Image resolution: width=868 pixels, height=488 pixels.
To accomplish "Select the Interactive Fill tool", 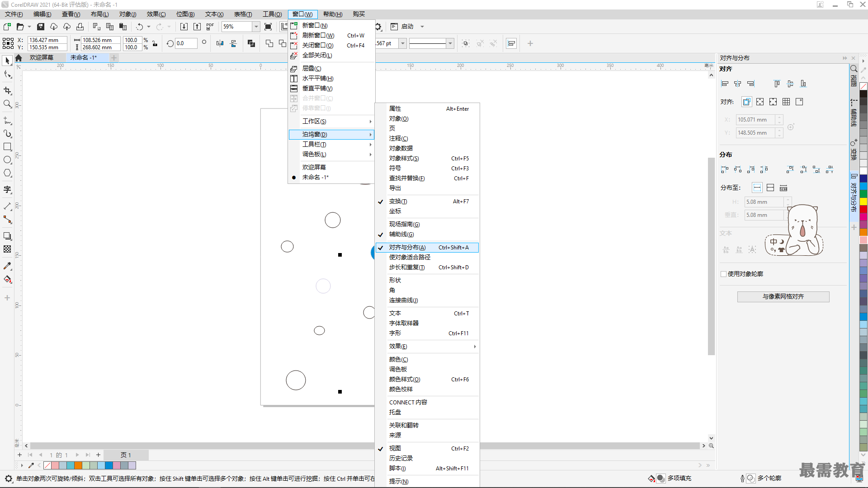I will point(7,279).
